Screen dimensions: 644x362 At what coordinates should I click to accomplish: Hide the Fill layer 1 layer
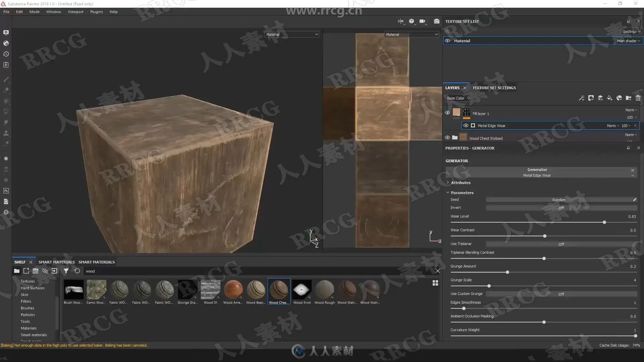pyautogui.click(x=447, y=113)
